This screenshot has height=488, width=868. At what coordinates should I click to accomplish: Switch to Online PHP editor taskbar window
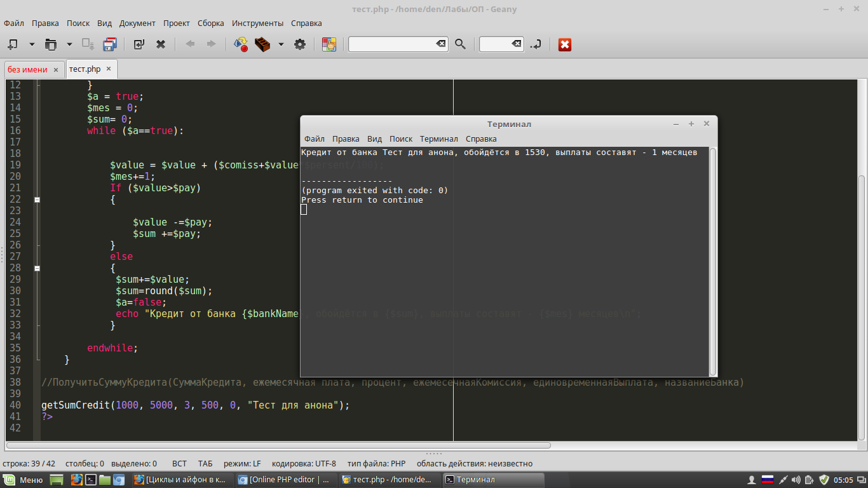(285, 480)
